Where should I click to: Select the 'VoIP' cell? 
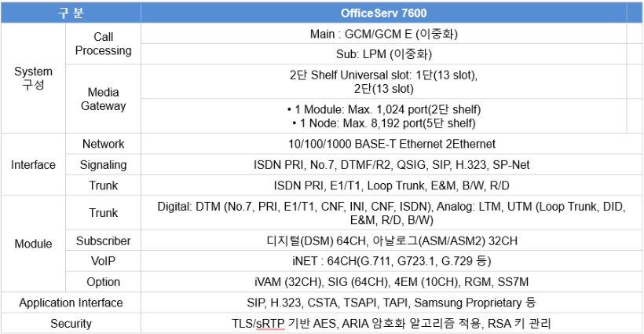coord(103,261)
